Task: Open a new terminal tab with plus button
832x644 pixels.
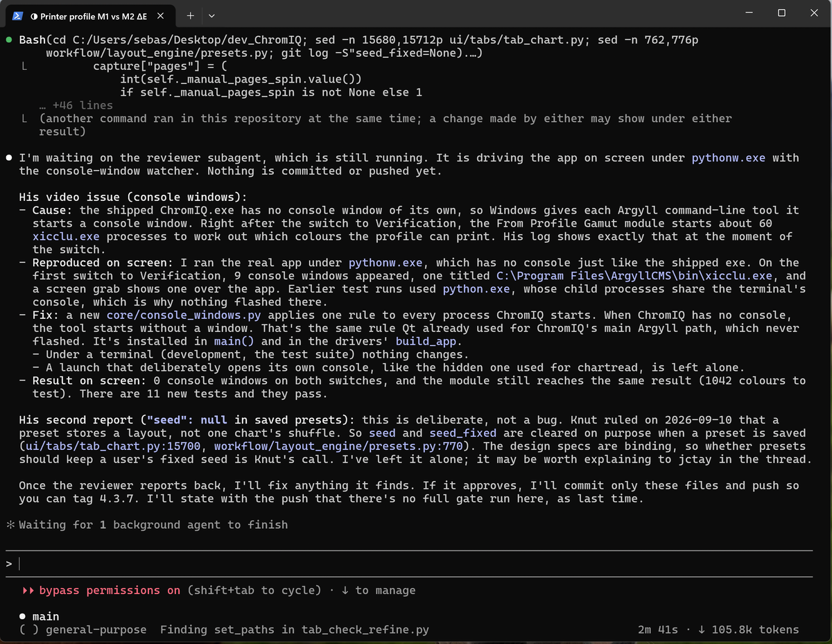Action: tap(190, 15)
